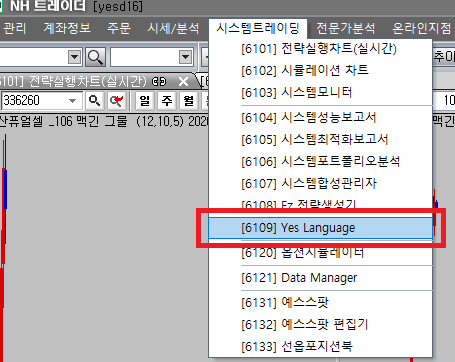455x362 pixels.
Task: Open [6109] Yes Language menu item
Action: click(321, 228)
